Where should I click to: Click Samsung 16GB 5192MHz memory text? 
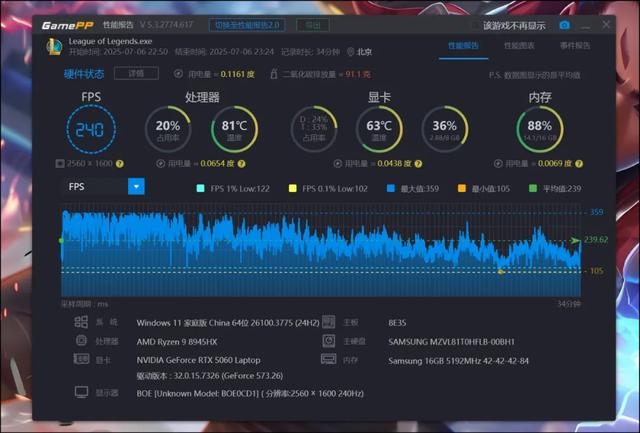click(458, 361)
